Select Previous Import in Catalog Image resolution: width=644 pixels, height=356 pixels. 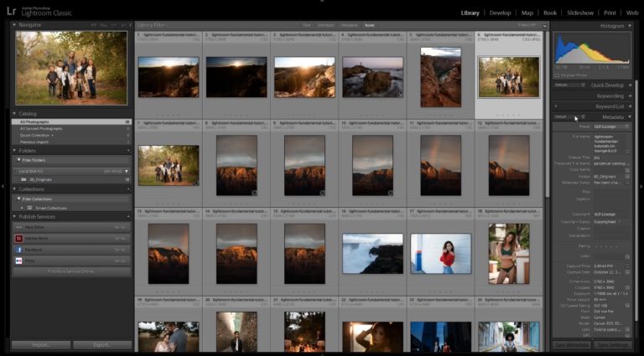[72, 142]
